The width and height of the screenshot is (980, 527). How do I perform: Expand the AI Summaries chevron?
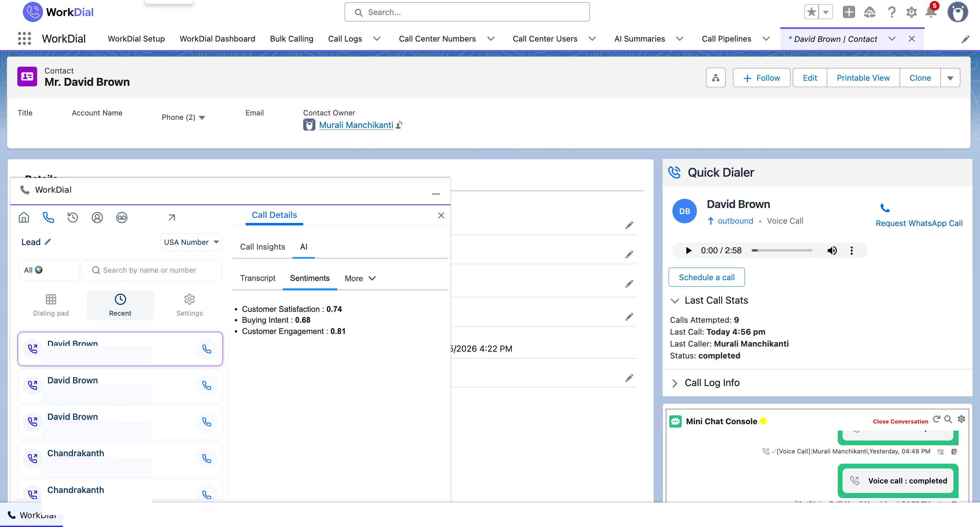tap(680, 39)
